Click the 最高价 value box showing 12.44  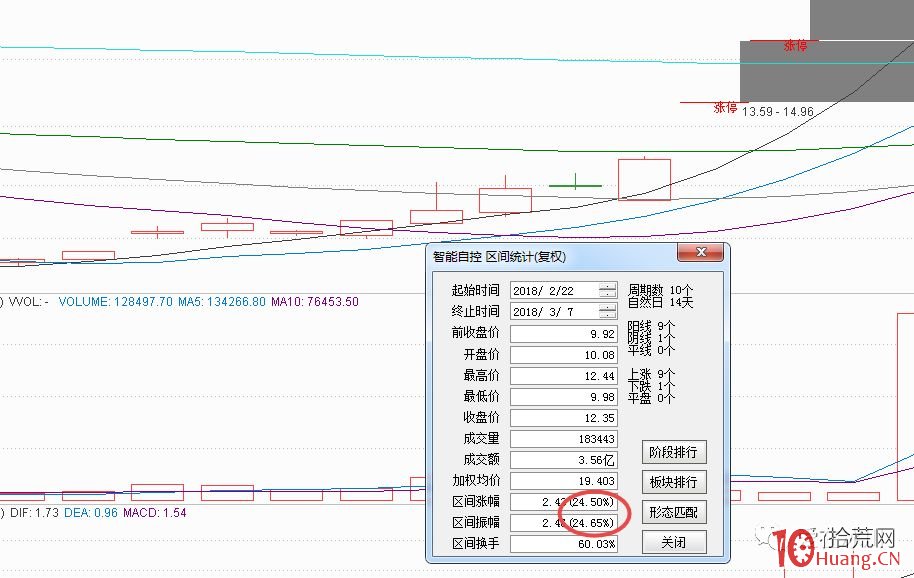click(563, 376)
